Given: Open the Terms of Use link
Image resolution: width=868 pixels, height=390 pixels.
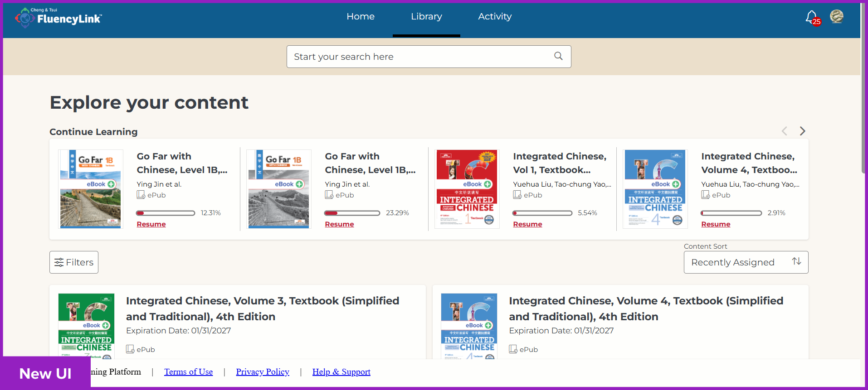Looking at the screenshot, I should pos(189,372).
